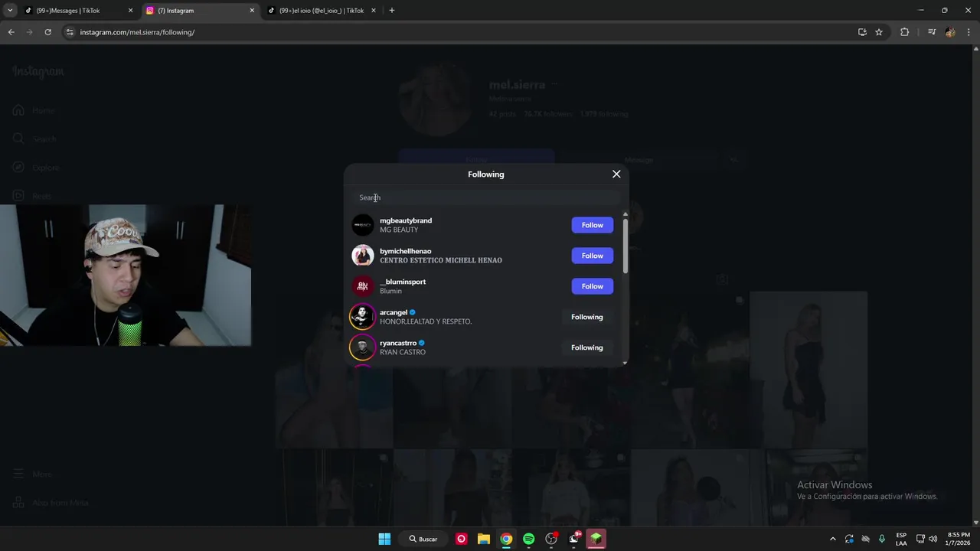This screenshot has width=980, height=551.
Task: Follow mgbeautybrand
Action: (592, 225)
